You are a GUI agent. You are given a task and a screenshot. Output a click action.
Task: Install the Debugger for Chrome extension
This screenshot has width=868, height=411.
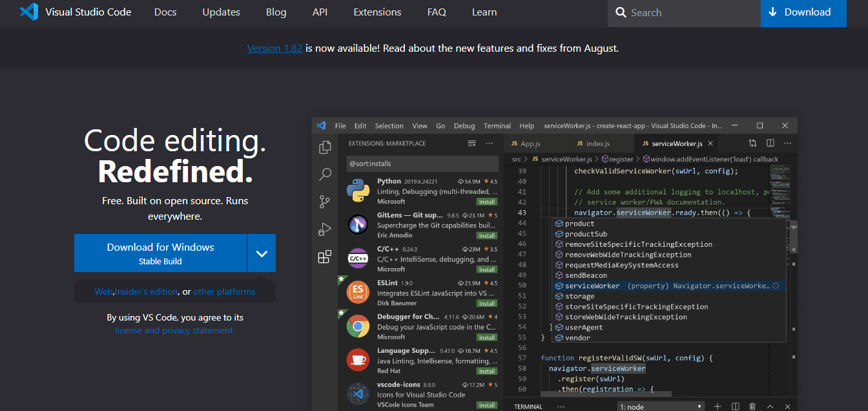pos(487,337)
